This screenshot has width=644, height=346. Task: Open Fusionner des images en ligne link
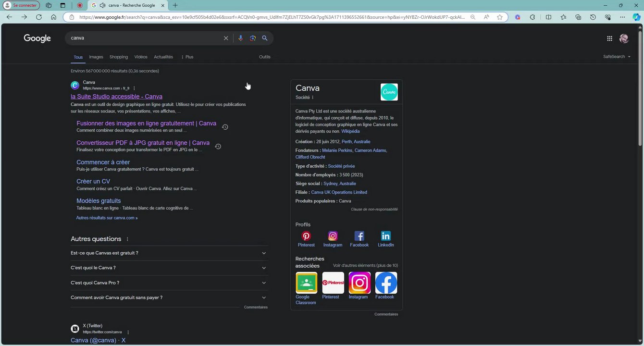[146, 124]
